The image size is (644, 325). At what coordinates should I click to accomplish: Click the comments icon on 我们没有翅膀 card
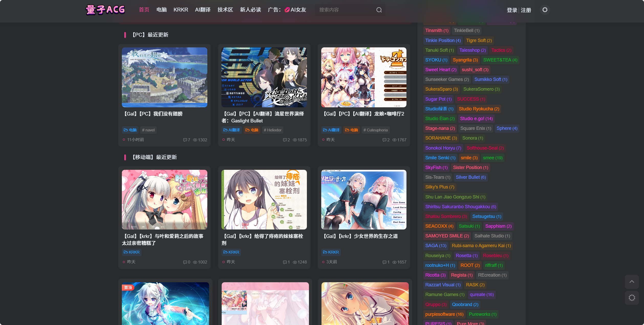pyautogui.click(x=185, y=140)
